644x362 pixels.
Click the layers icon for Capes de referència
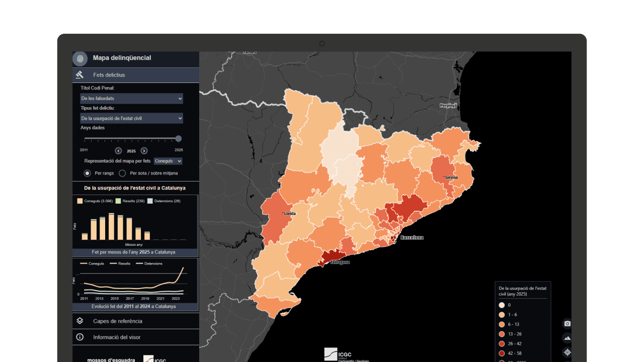(x=79, y=321)
